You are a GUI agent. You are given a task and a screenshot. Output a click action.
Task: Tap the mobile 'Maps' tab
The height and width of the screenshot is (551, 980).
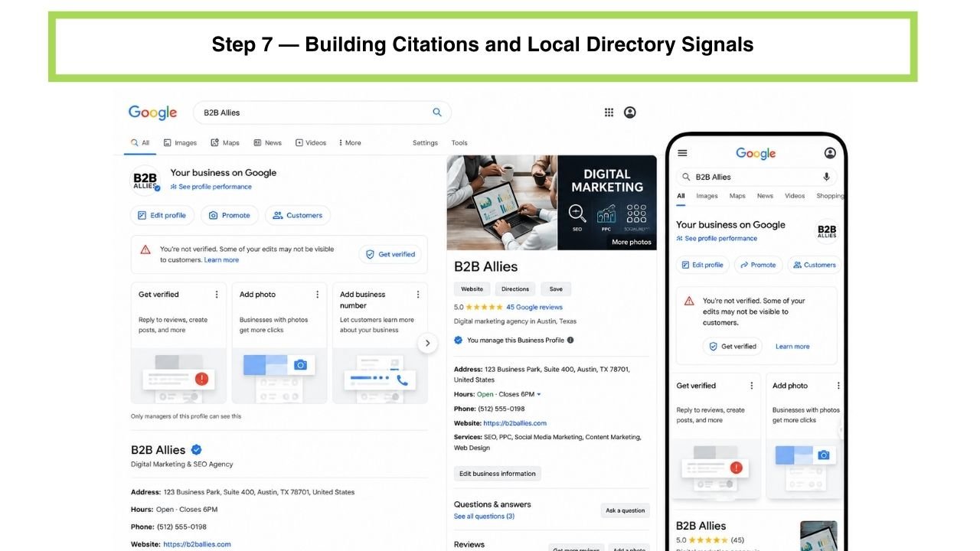(x=737, y=196)
